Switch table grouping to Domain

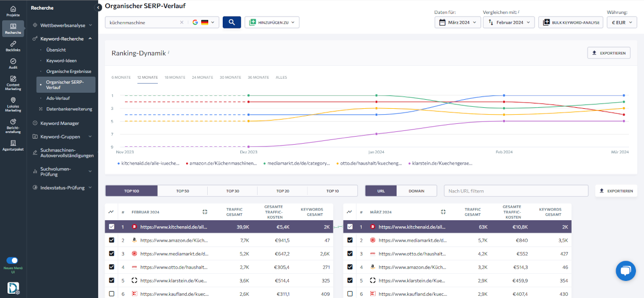pyautogui.click(x=416, y=191)
